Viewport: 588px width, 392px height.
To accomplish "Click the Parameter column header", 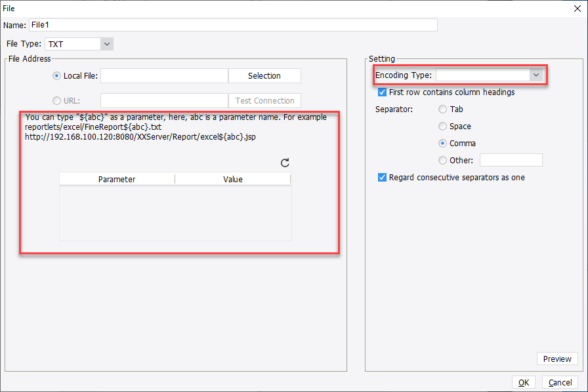I will 117,178.
